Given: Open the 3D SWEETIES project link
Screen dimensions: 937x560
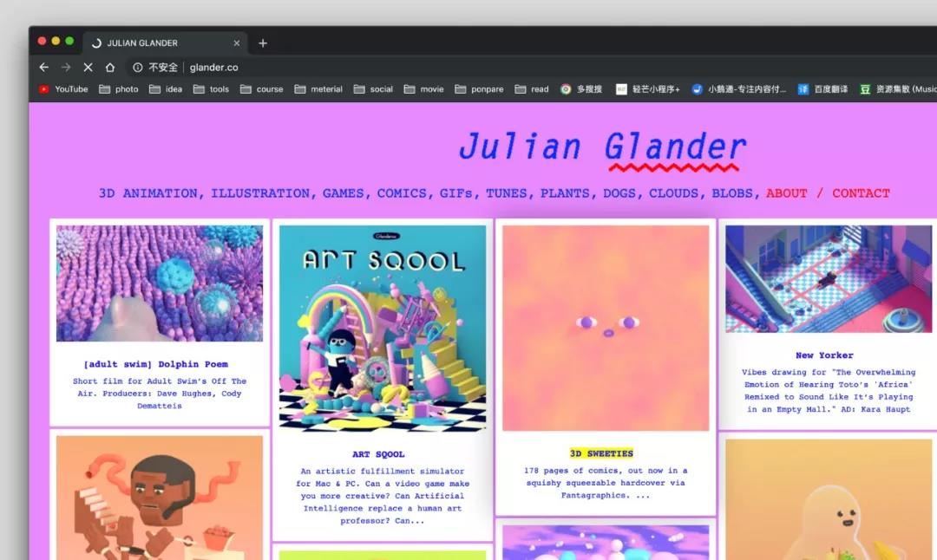Looking at the screenshot, I should click(601, 453).
